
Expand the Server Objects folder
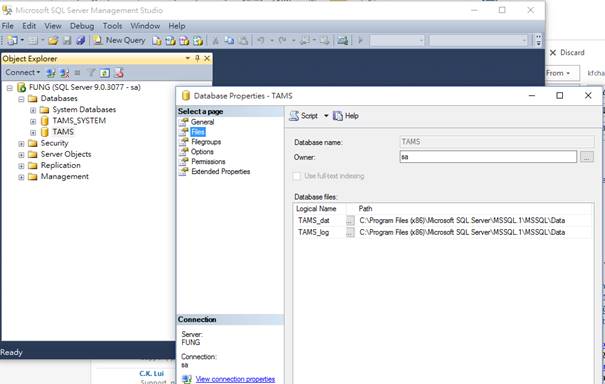point(21,155)
